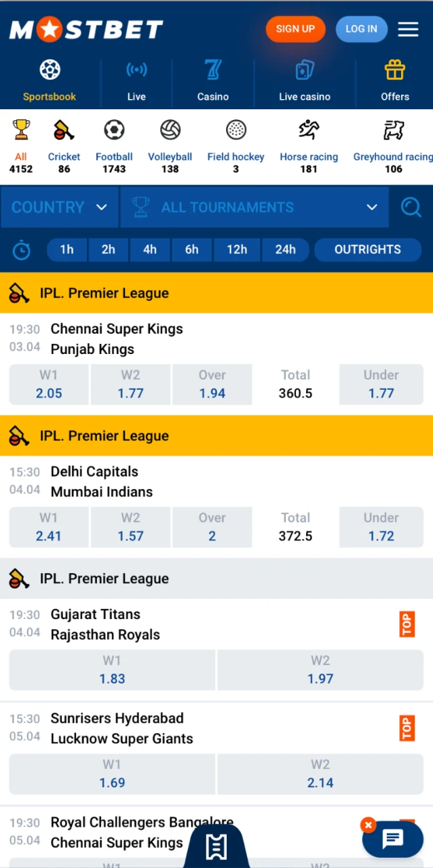Open the live chat bubble icon
This screenshot has width=433, height=868.
(393, 839)
